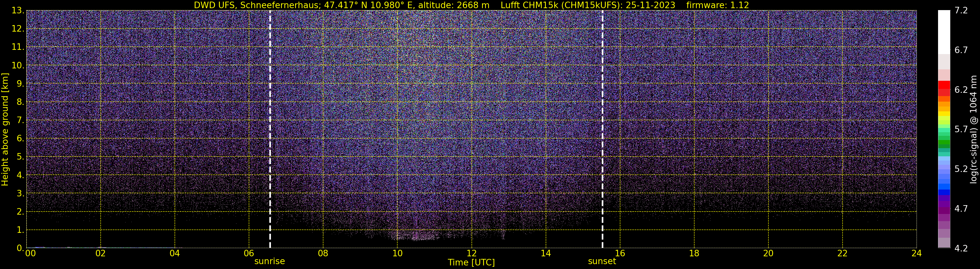980x269 pixels.
Task: Click the time tick label '12' on time axis
Action: coord(471,253)
